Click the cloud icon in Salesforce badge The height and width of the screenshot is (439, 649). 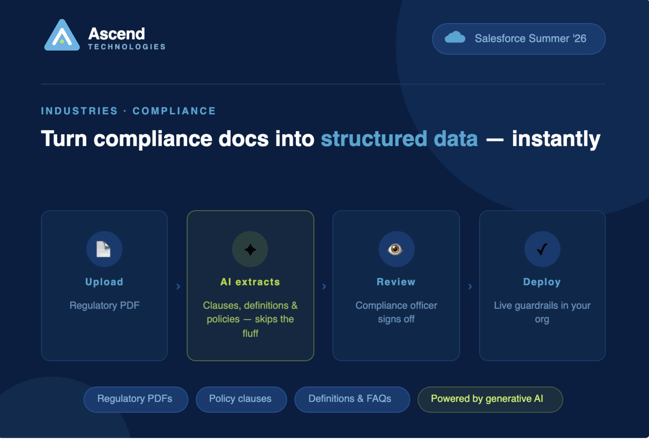click(455, 38)
